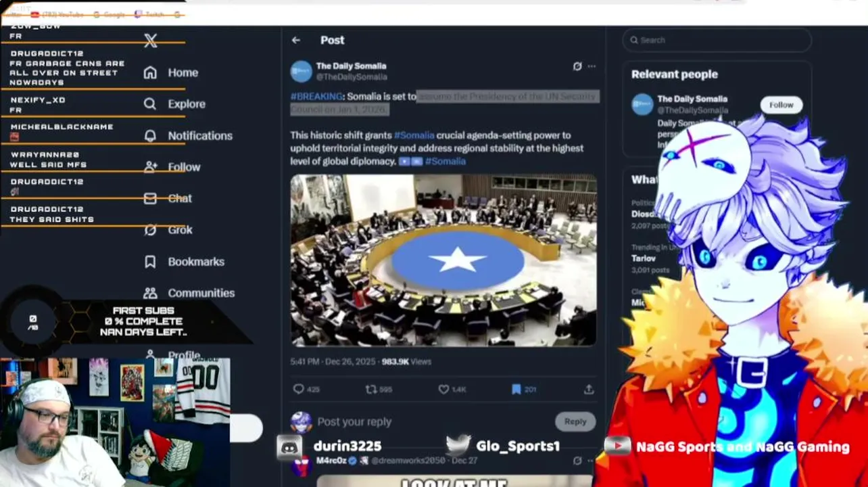Click the Follow button for The Daily Somalia

(x=781, y=105)
